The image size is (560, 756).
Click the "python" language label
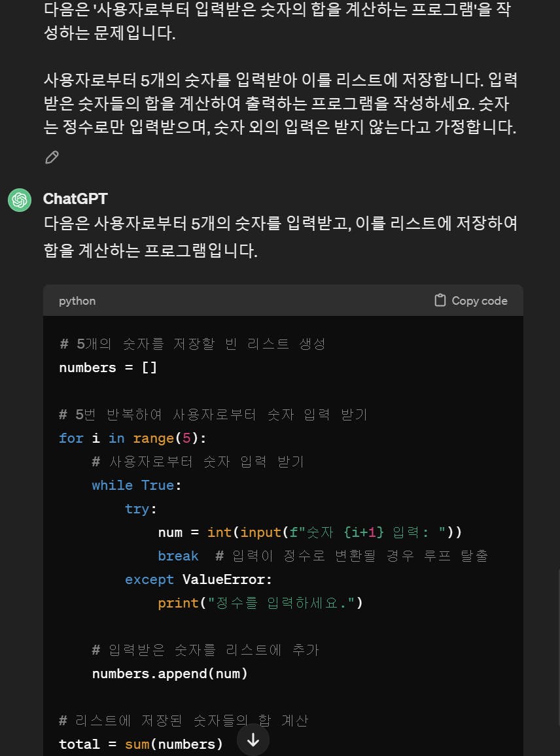[77, 301]
